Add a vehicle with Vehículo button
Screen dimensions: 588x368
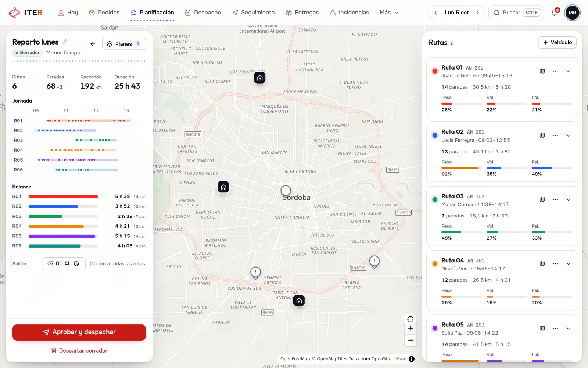click(557, 42)
